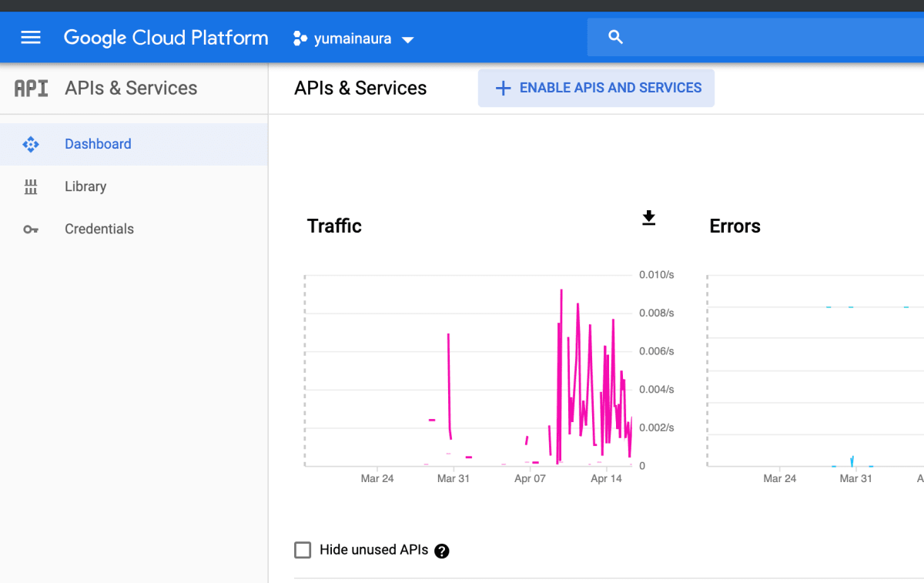Click the plus icon on Enable APIs button
924x583 pixels.
point(503,88)
